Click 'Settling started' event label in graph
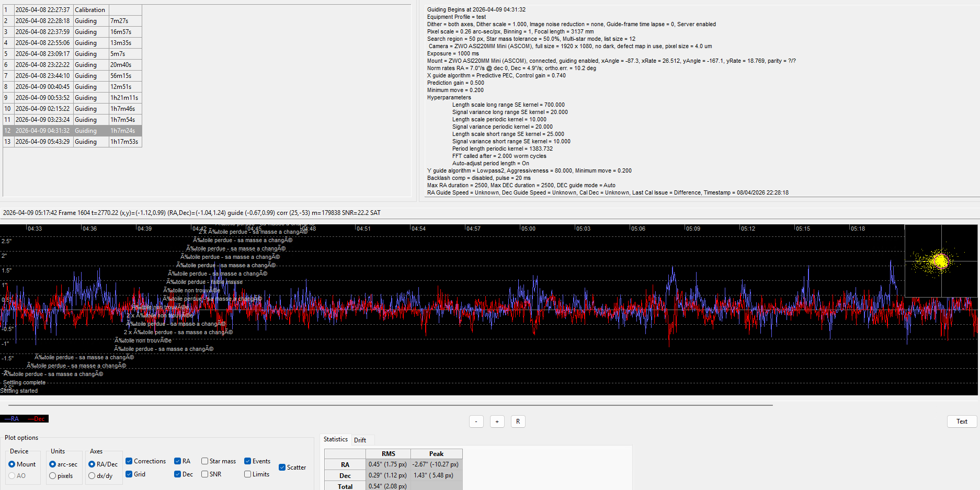 [x=19, y=391]
